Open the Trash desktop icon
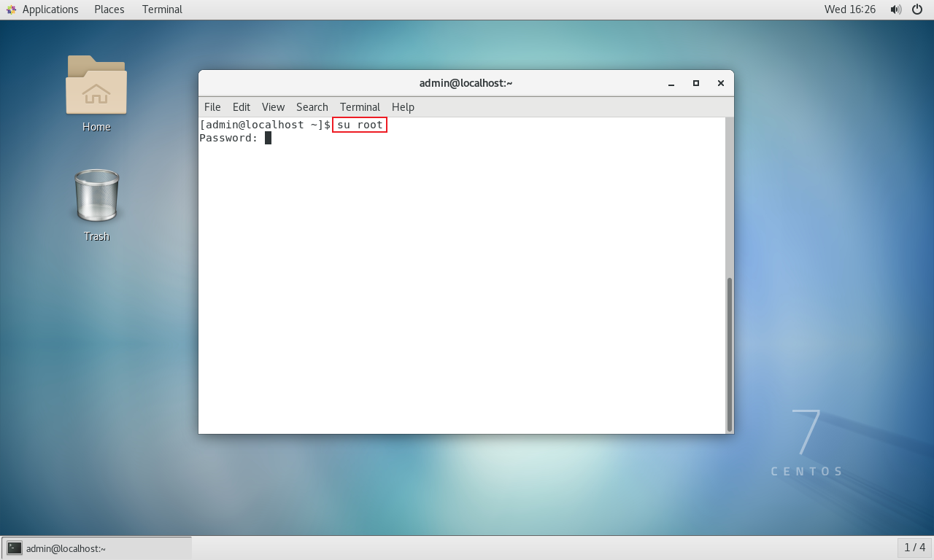The height and width of the screenshot is (560, 934). click(96, 195)
